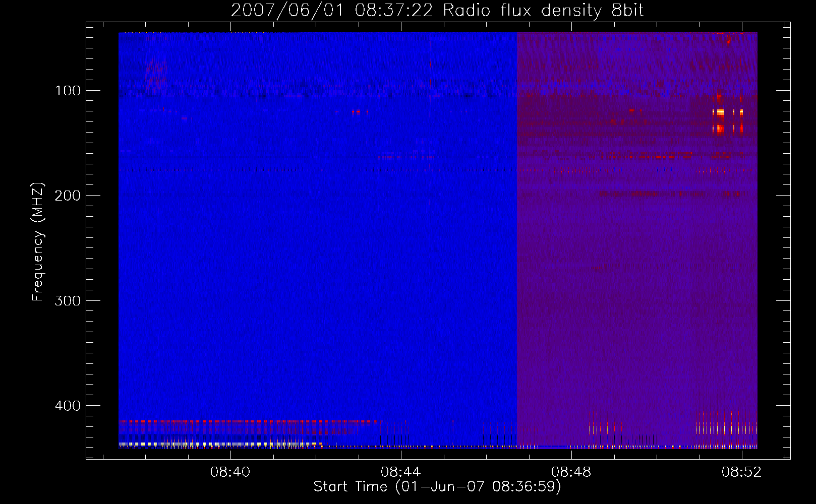Image resolution: width=816 pixels, height=504 pixels.
Task: Click the 200 frequency tick label
Action: [68, 196]
